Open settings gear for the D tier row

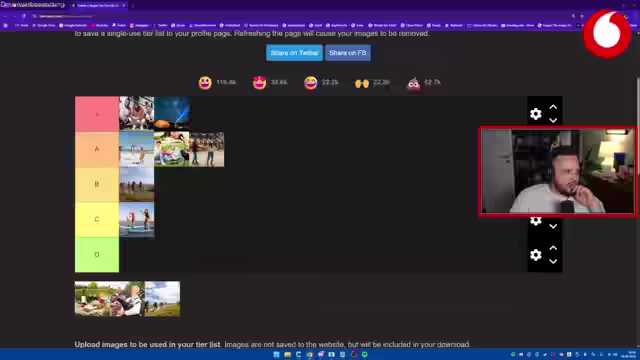coord(536,255)
